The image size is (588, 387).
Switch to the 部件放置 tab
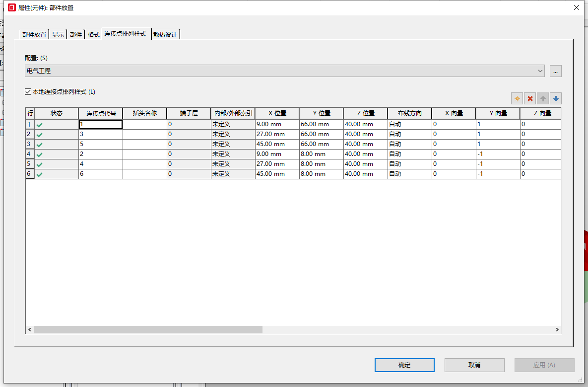pos(34,35)
